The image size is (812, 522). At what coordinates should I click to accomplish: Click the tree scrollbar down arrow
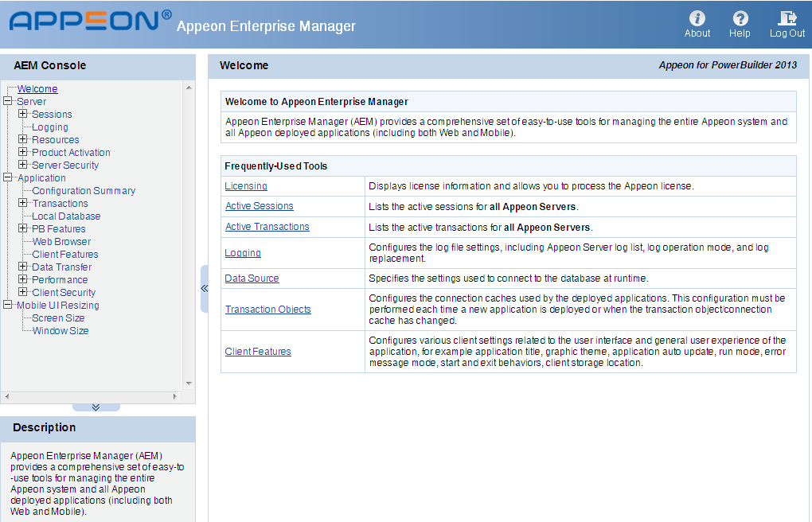tap(189, 384)
